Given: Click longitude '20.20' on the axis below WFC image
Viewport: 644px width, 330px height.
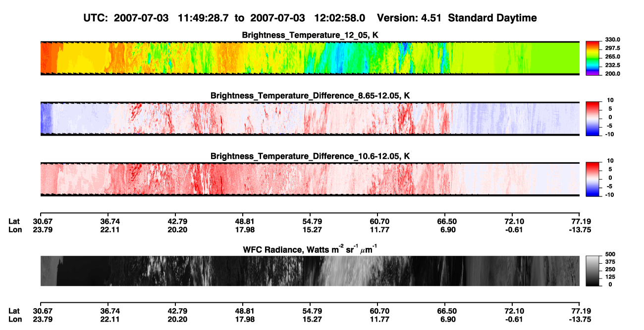Looking at the screenshot, I should pos(178,319).
